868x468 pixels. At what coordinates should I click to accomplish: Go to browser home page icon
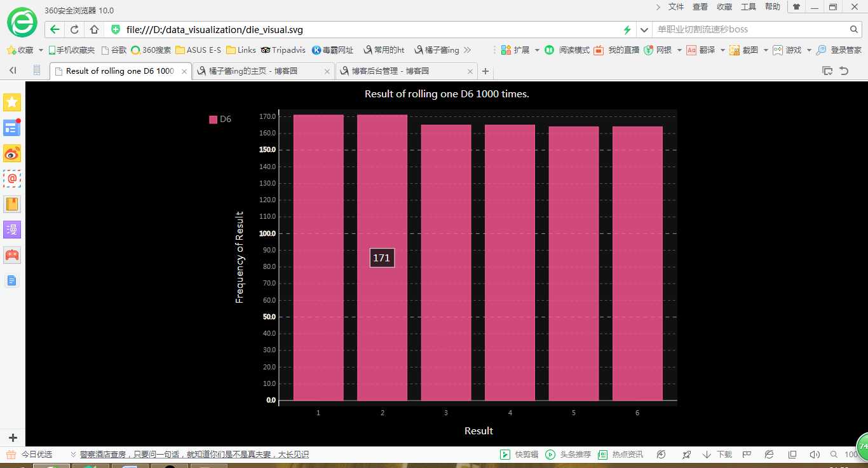(94, 29)
